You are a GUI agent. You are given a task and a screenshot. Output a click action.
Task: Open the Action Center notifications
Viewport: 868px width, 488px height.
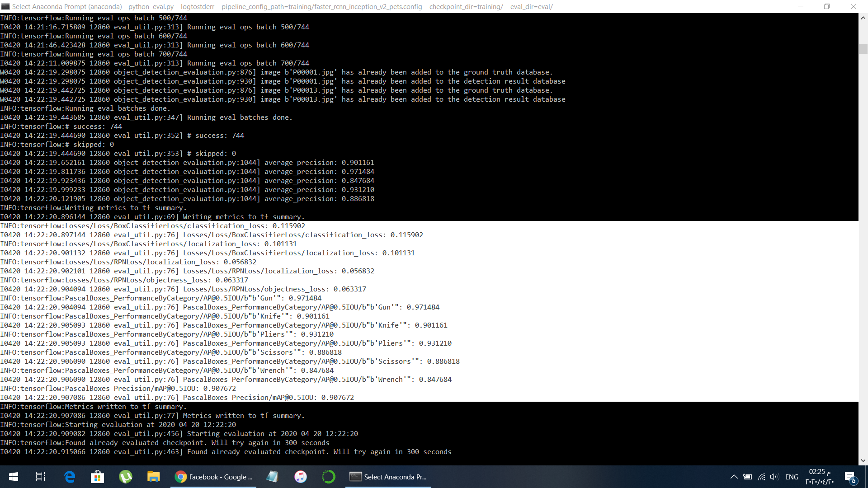849,477
